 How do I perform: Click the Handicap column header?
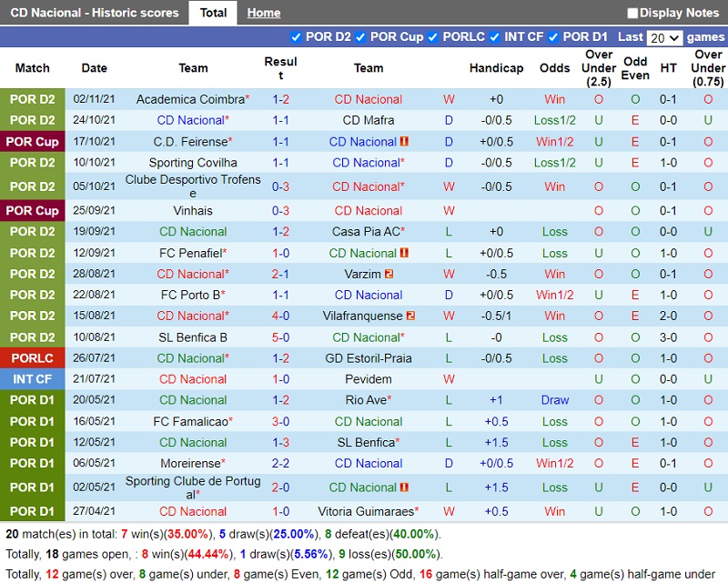point(496,68)
